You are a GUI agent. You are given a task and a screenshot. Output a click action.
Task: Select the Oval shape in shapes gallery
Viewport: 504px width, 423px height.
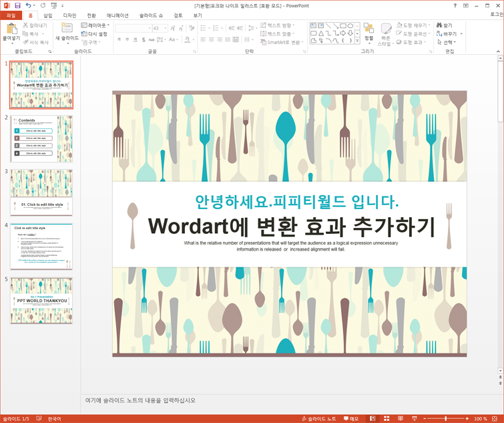pyautogui.click(x=350, y=26)
